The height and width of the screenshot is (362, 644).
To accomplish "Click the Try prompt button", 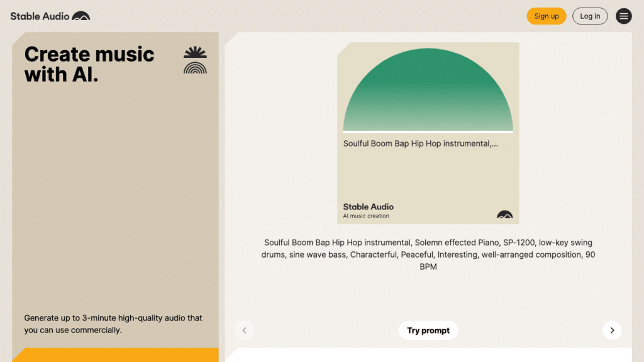I will tap(428, 330).
